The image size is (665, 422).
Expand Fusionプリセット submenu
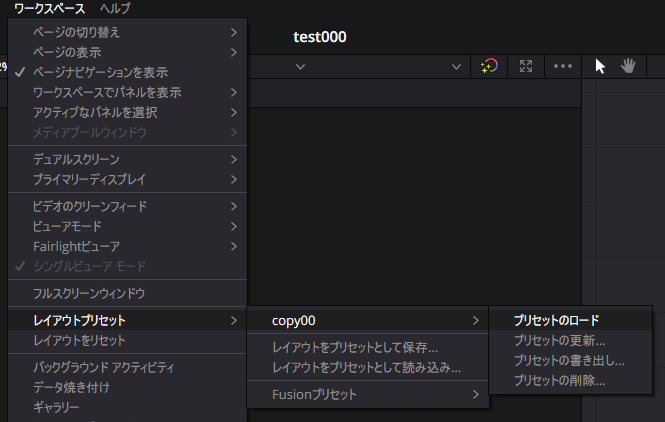click(367, 394)
